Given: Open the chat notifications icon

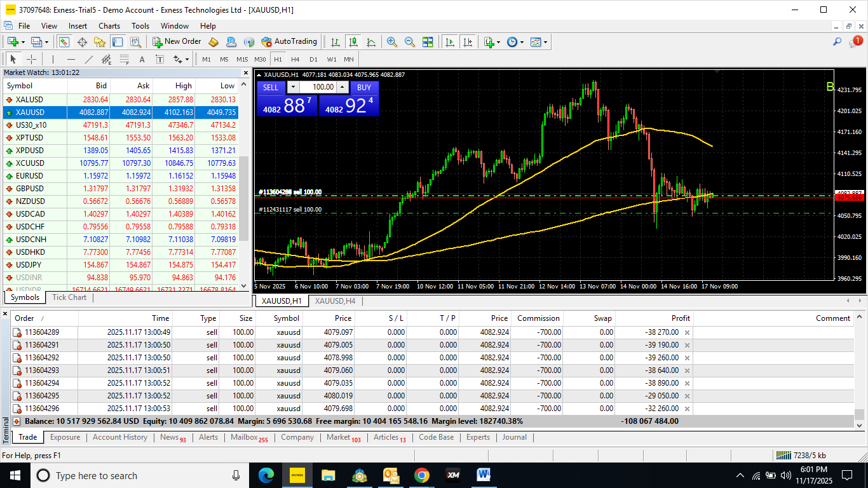Looking at the screenshot, I should [855, 42].
